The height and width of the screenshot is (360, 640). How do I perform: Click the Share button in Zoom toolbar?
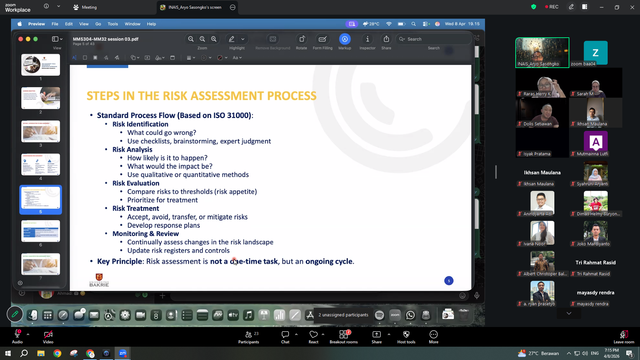click(x=376, y=337)
